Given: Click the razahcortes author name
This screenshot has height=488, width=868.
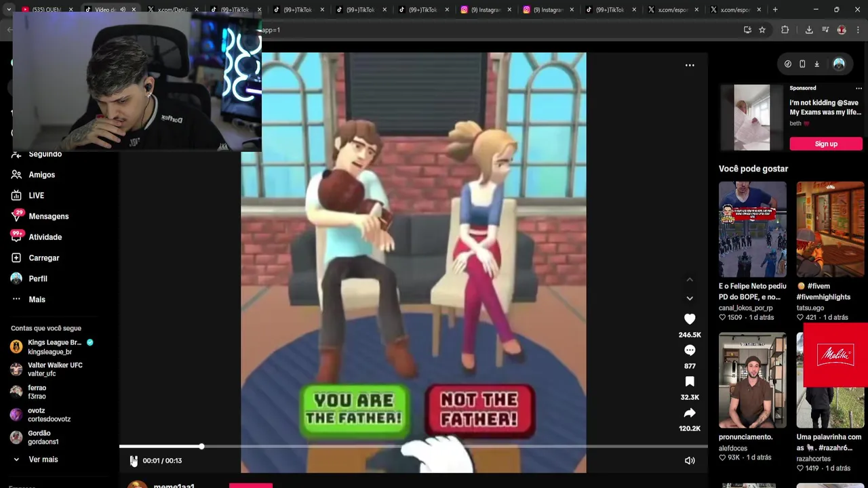Looking at the screenshot, I should pos(814,459).
